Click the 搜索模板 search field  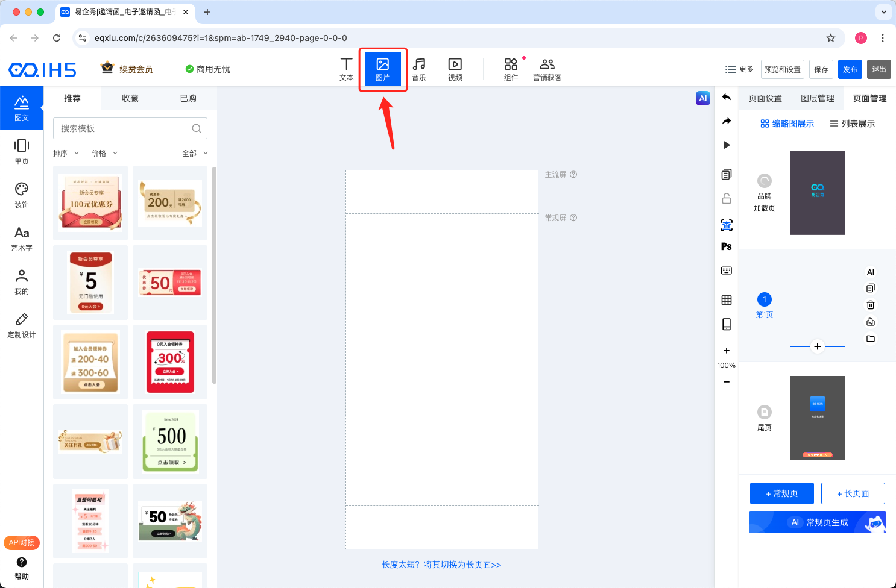pos(124,128)
